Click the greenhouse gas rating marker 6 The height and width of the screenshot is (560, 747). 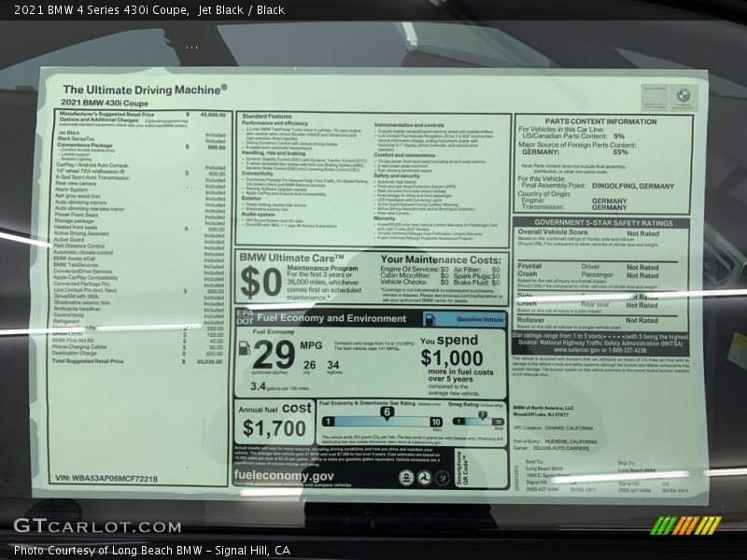point(387,413)
